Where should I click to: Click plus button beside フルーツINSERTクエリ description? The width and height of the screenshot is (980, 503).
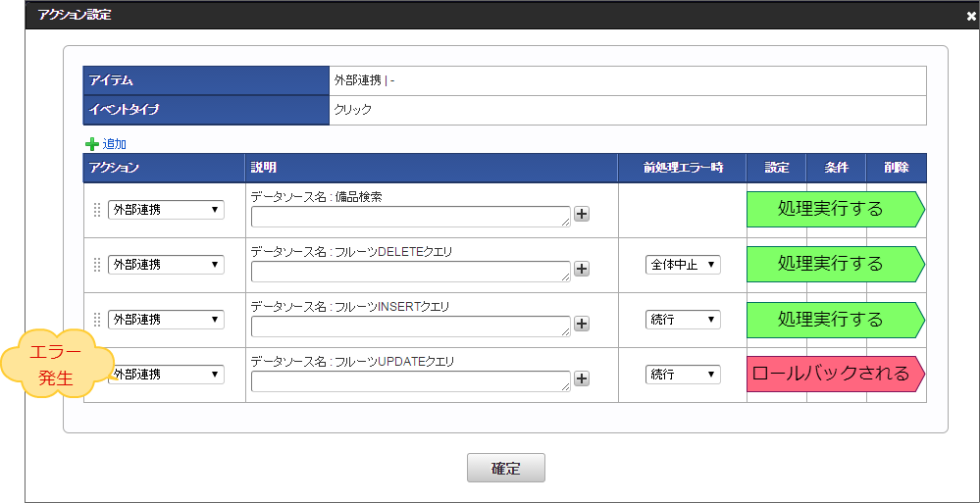click(x=582, y=325)
